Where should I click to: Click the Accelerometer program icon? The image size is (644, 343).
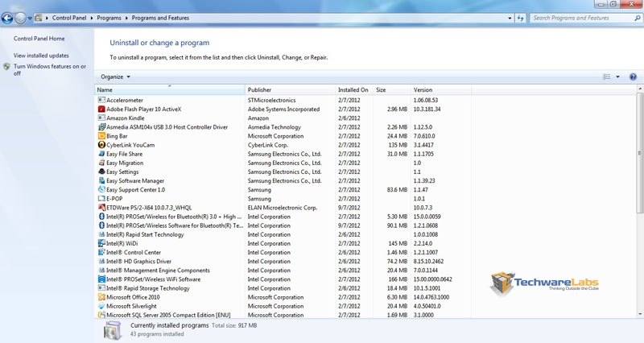(x=101, y=100)
